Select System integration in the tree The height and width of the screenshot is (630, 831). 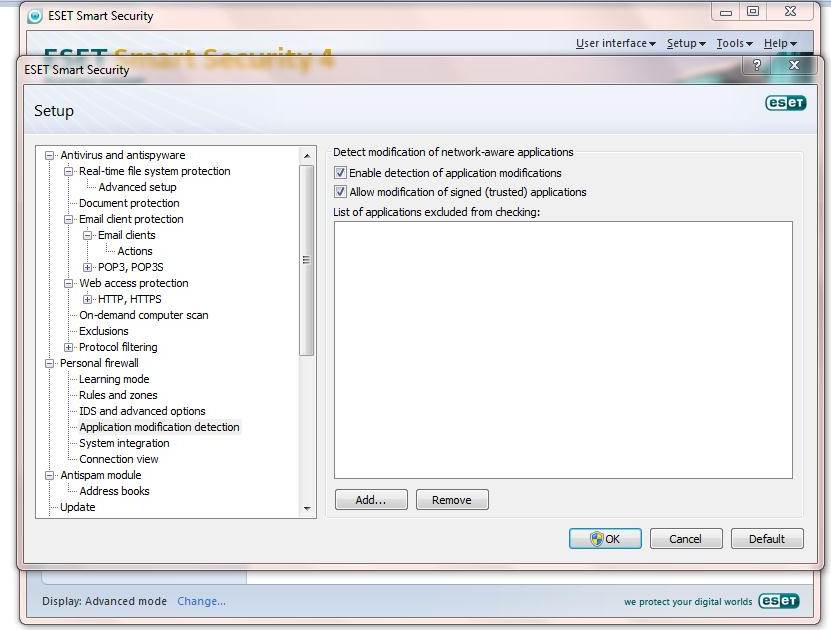tap(125, 443)
